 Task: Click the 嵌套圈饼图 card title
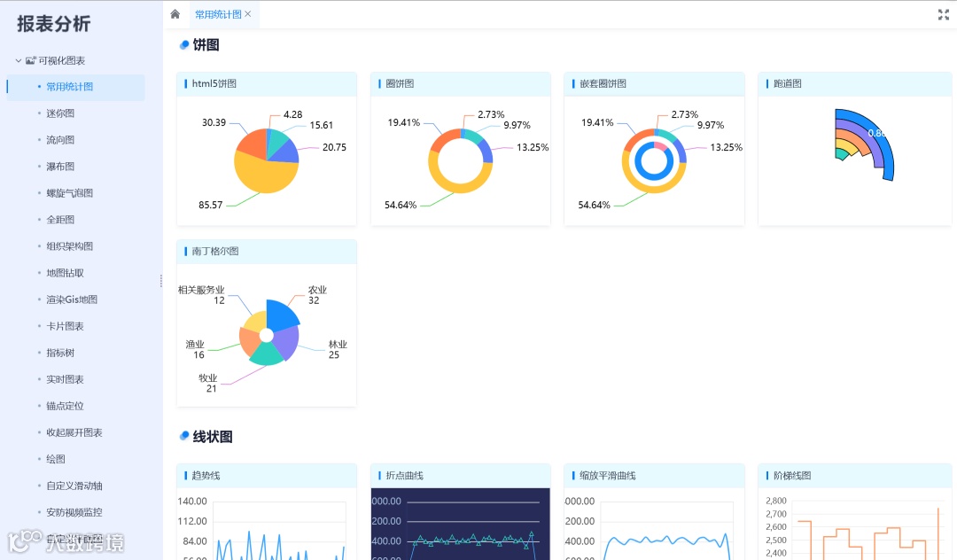pos(603,83)
